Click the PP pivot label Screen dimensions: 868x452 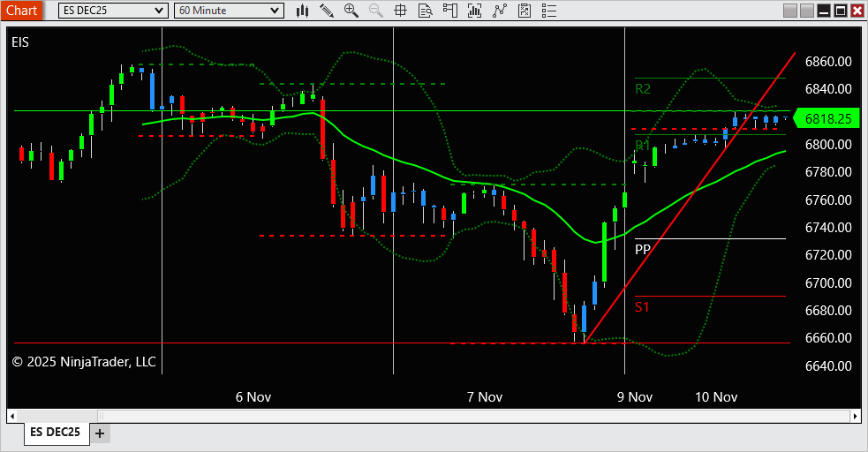pos(643,250)
